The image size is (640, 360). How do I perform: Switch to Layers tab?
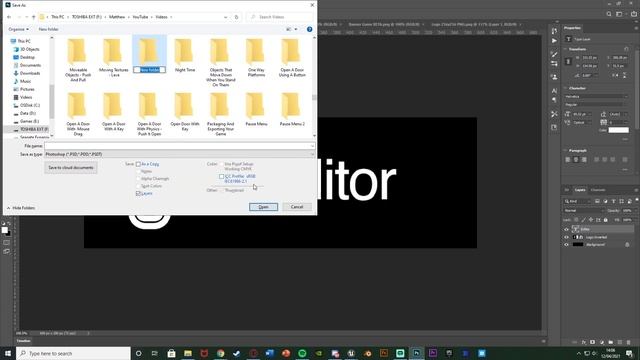[x=580, y=190]
